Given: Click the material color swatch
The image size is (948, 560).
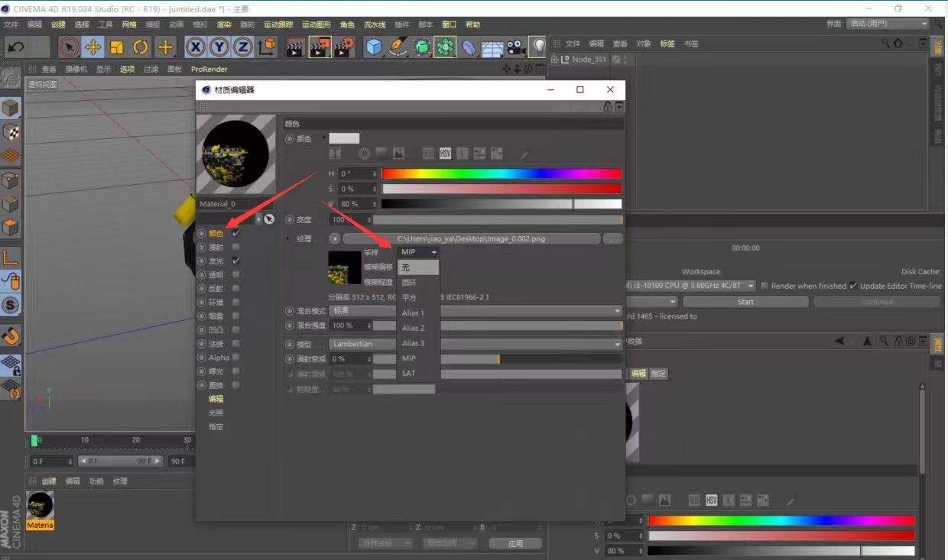Looking at the screenshot, I should [344, 138].
